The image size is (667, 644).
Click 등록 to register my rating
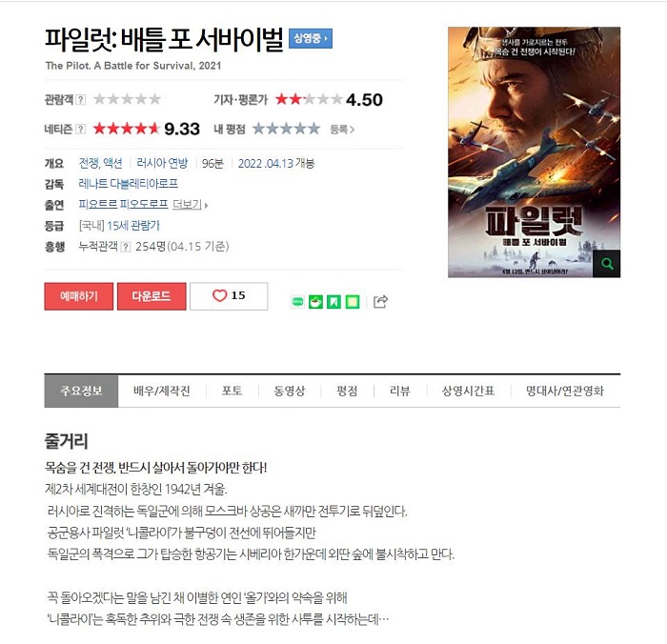tap(342, 130)
